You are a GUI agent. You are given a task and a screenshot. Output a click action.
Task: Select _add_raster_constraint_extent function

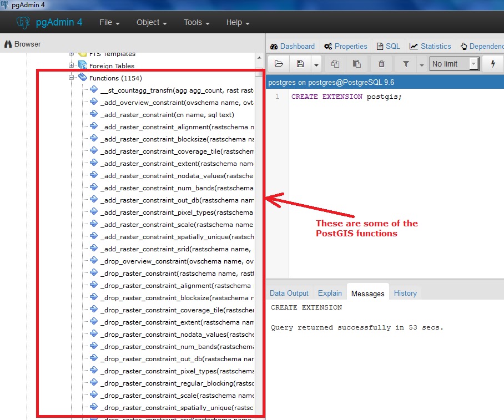coord(177,164)
